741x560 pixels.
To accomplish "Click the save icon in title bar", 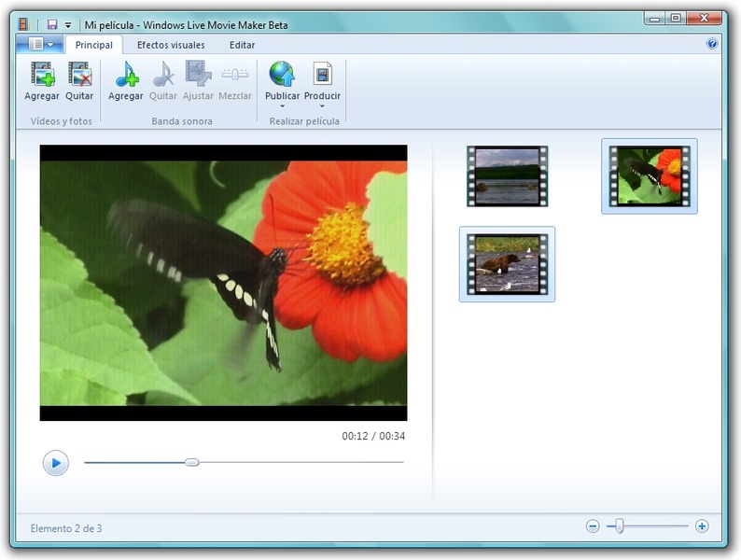I will coord(52,24).
